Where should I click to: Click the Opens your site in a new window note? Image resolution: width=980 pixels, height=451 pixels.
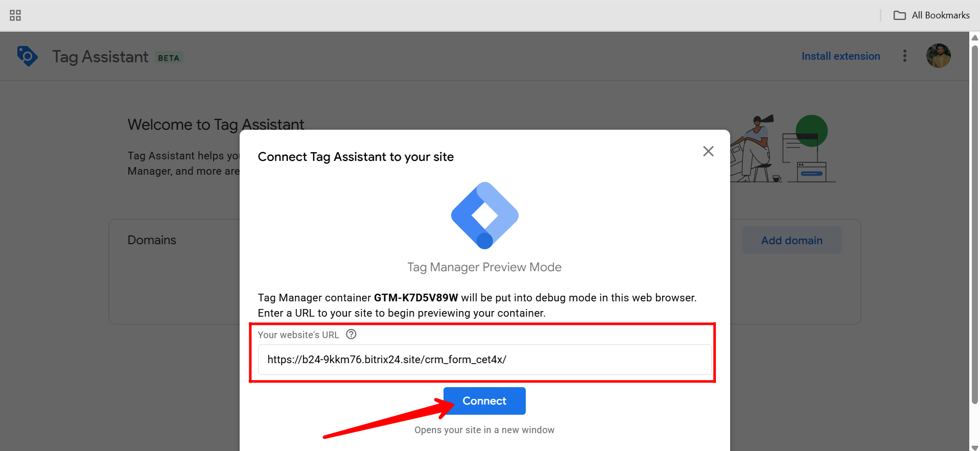pyautogui.click(x=484, y=430)
